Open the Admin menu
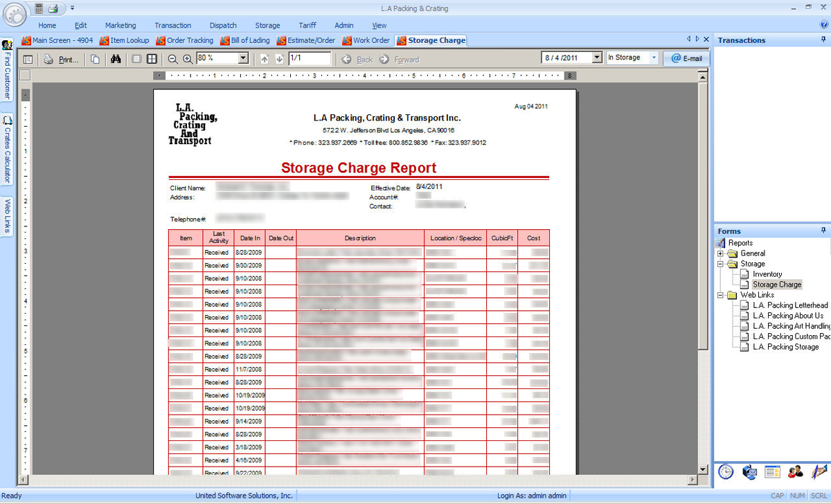 click(x=343, y=26)
